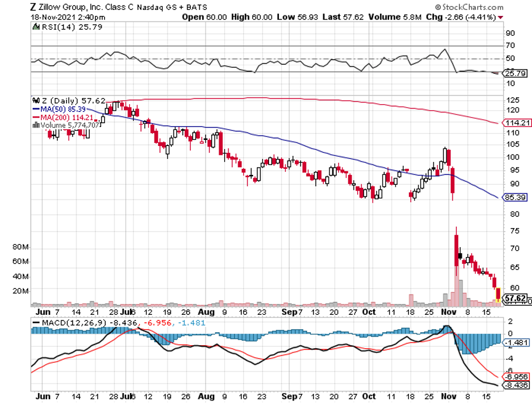Click the red down-triangle beside Chg value

(x=501, y=18)
